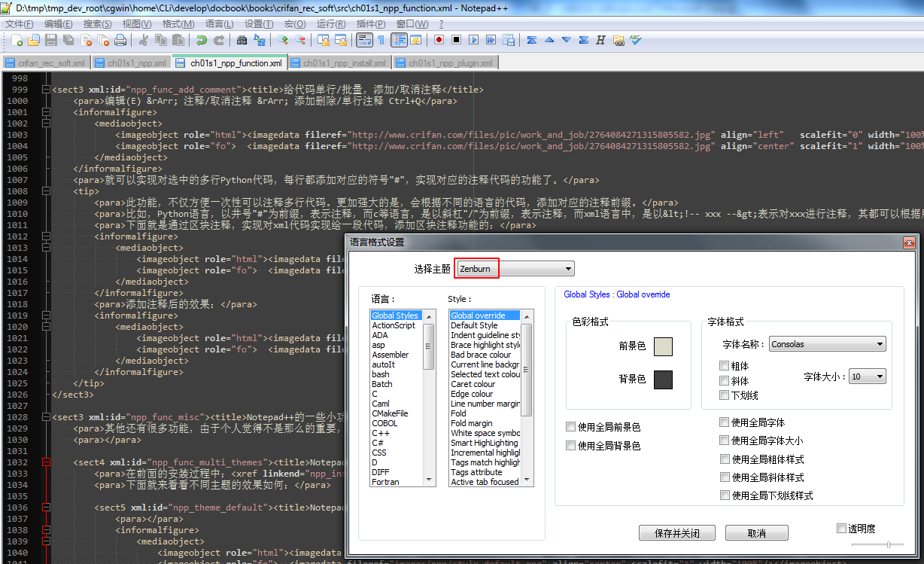This screenshot has height=564, width=924.
Task: Toggle the Word Wrap toolbar icon
Action: pyautogui.click(x=364, y=40)
